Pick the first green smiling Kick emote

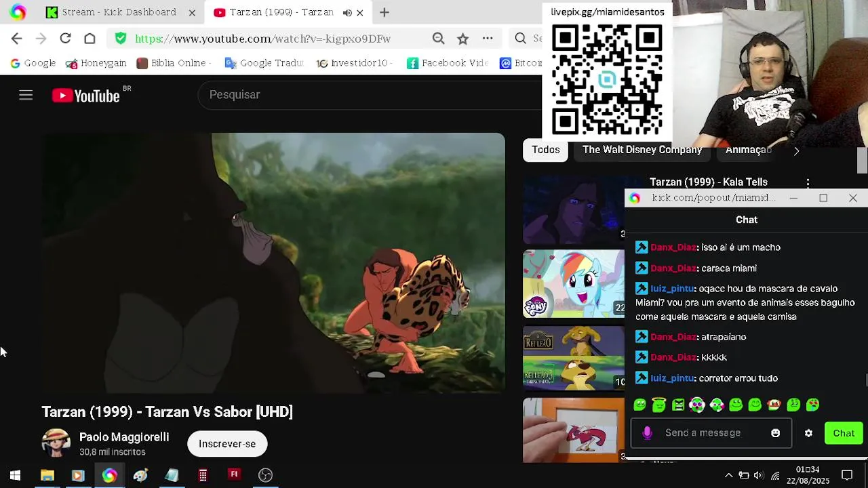tap(639, 405)
